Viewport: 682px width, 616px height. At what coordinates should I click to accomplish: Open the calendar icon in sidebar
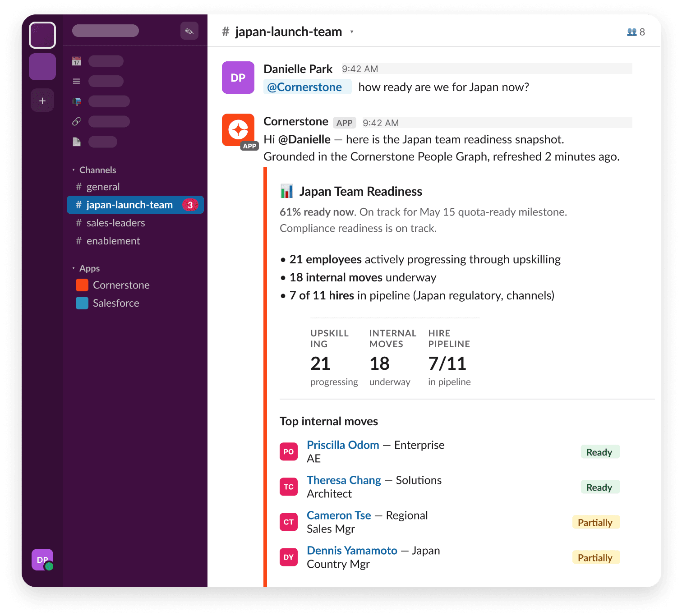click(77, 61)
